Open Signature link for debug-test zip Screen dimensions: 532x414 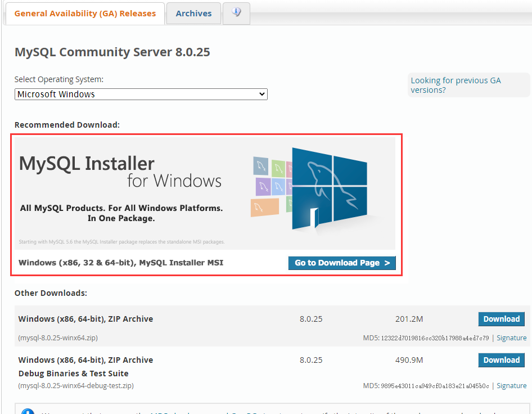pyautogui.click(x=511, y=386)
